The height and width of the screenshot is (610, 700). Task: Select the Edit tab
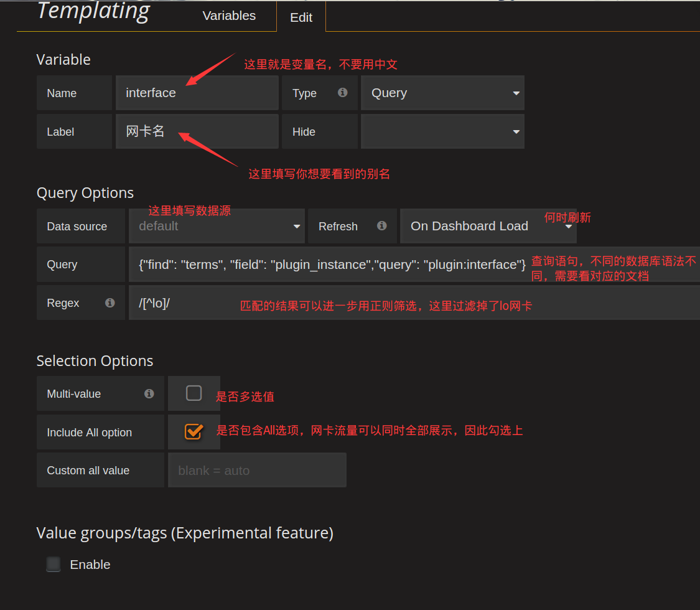pyautogui.click(x=301, y=17)
